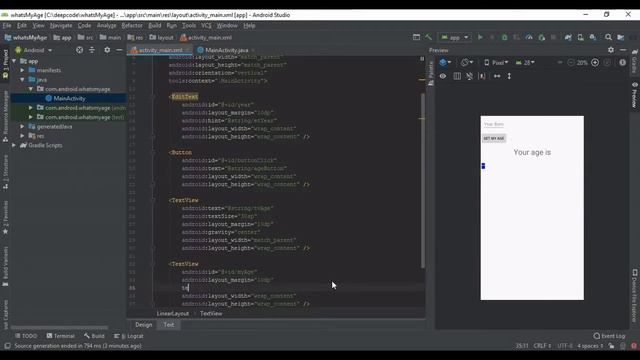Open Preview panel settings gear

[x=611, y=50]
